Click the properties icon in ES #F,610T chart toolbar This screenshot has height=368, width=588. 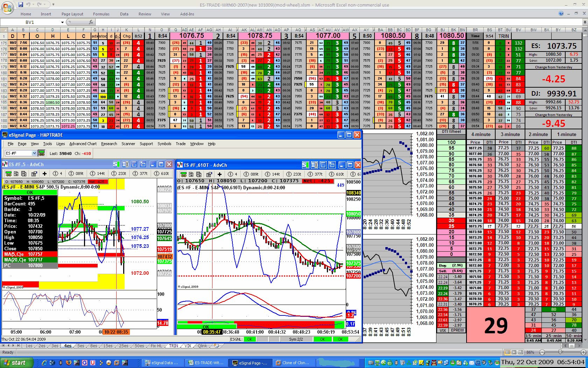pyautogui.click(x=209, y=174)
